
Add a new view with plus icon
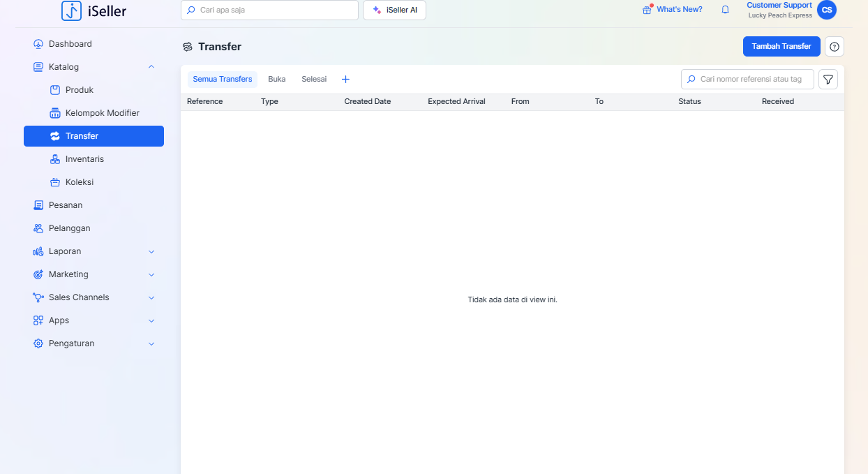345,80
